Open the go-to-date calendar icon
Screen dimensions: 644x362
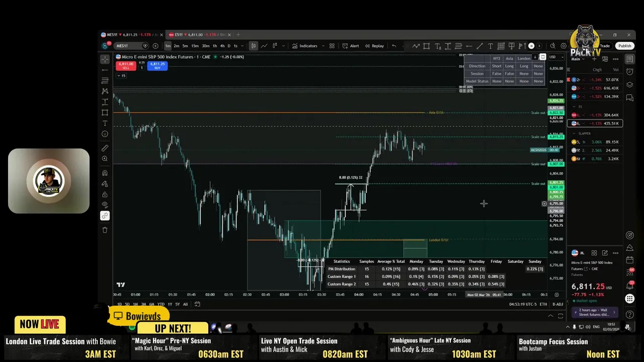197,304
